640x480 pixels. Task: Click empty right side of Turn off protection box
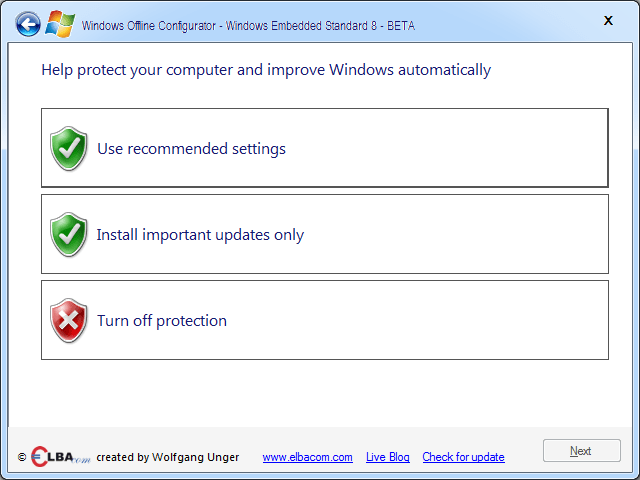click(449, 320)
